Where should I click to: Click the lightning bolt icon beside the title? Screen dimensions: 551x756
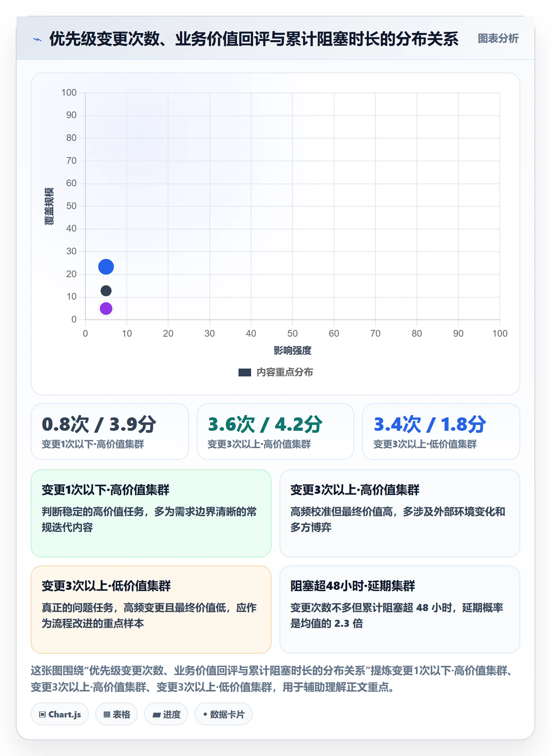37,39
